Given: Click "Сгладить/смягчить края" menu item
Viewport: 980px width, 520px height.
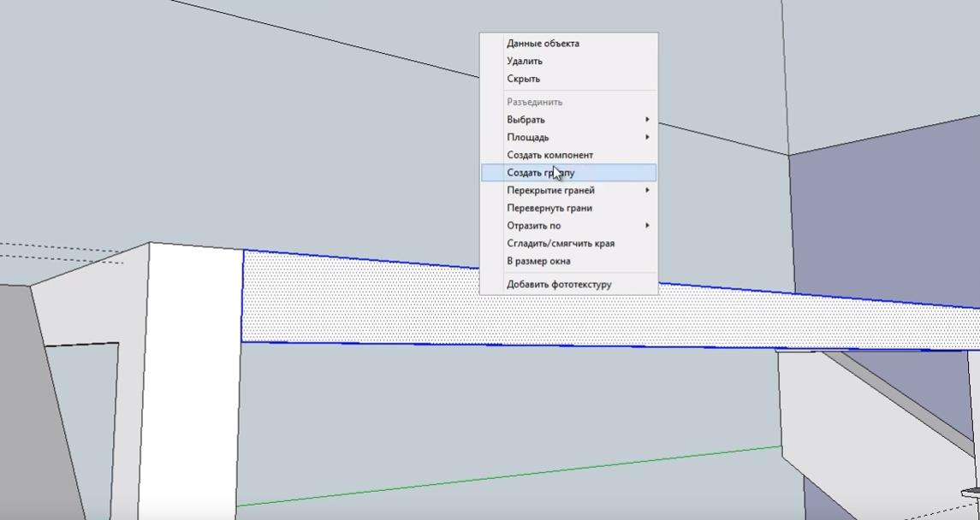Looking at the screenshot, I should pyautogui.click(x=560, y=244).
